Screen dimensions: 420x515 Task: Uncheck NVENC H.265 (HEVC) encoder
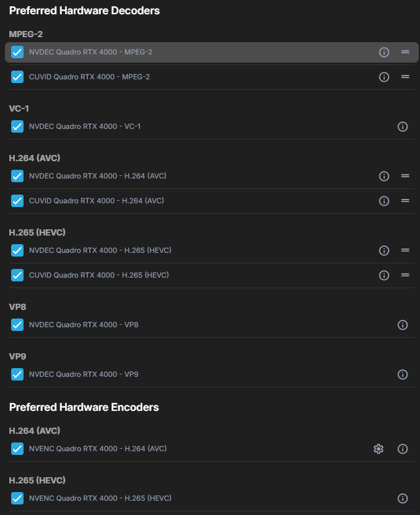click(x=17, y=498)
